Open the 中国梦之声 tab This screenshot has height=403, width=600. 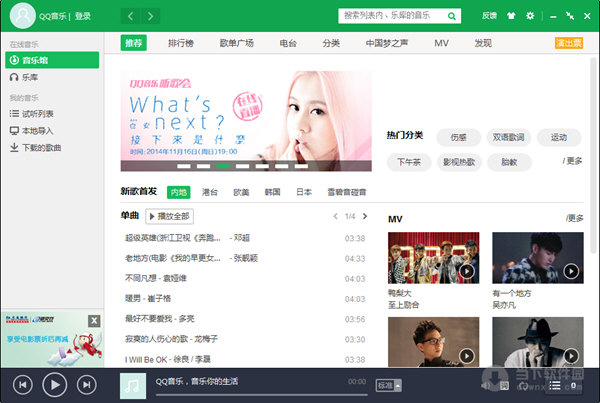(387, 43)
